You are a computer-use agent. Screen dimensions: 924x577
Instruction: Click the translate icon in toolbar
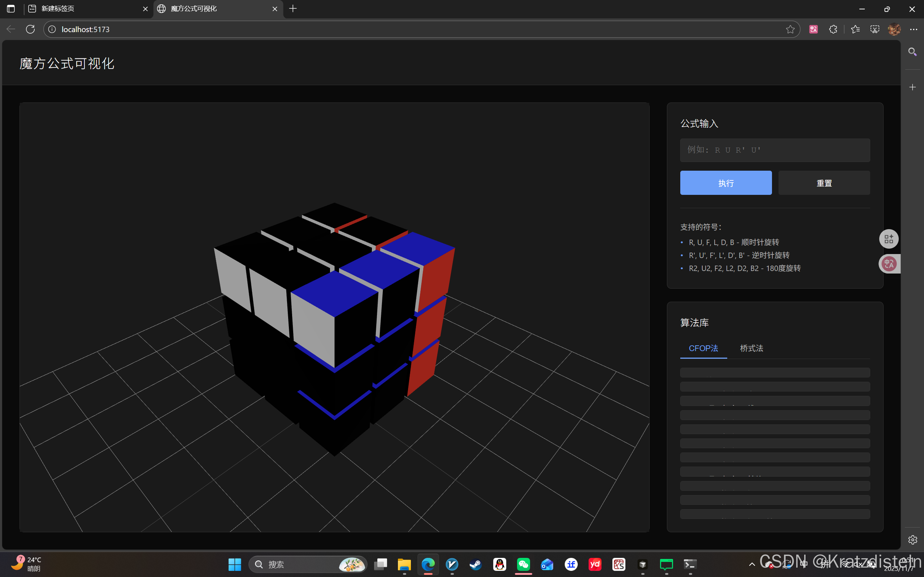coord(813,29)
